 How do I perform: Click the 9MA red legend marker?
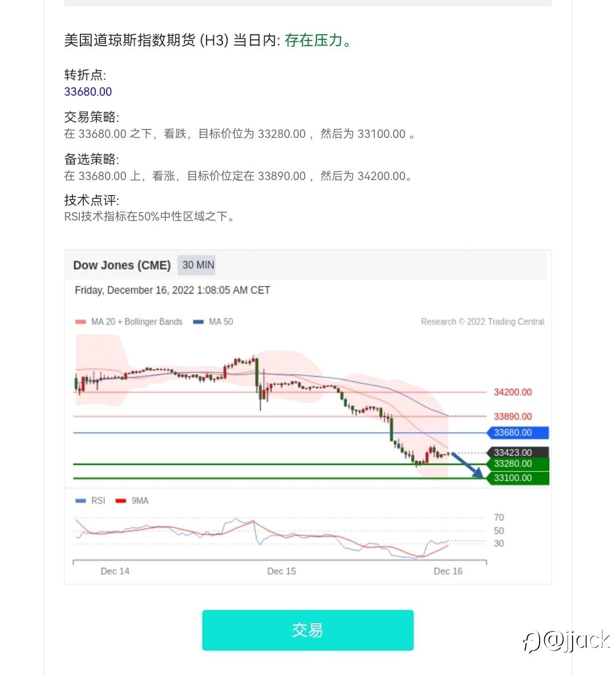(x=120, y=501)
